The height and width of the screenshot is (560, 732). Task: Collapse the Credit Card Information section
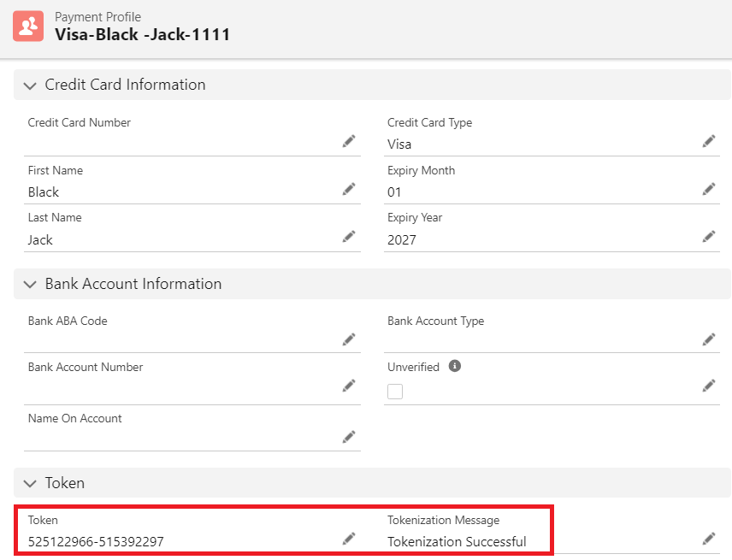point(31,85)
